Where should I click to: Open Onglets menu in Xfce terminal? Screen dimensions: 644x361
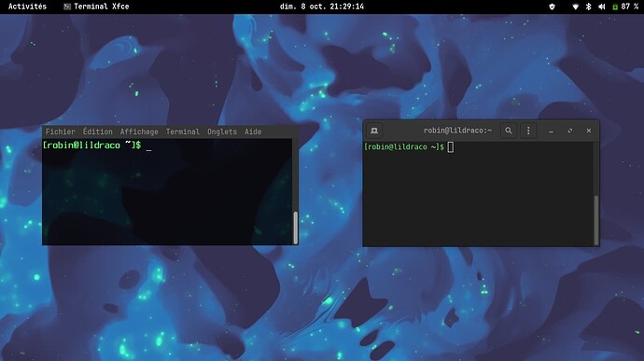(222, 132)
